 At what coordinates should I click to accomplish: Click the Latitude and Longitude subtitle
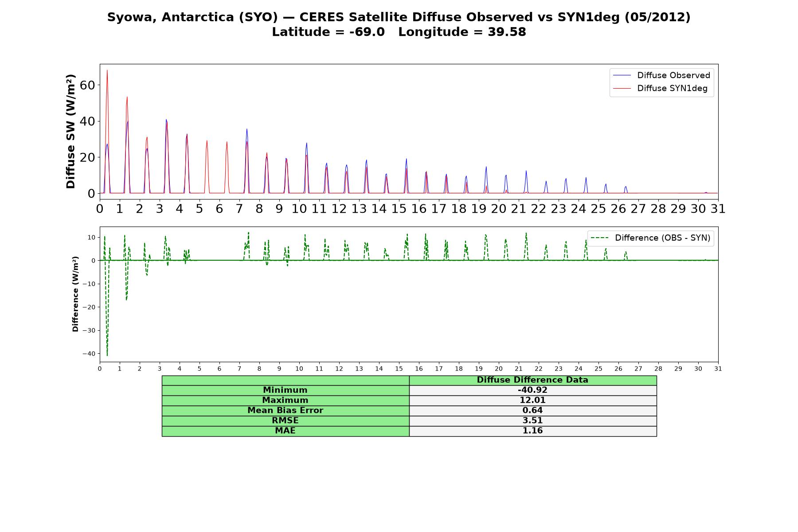click(x=399, y=32)
